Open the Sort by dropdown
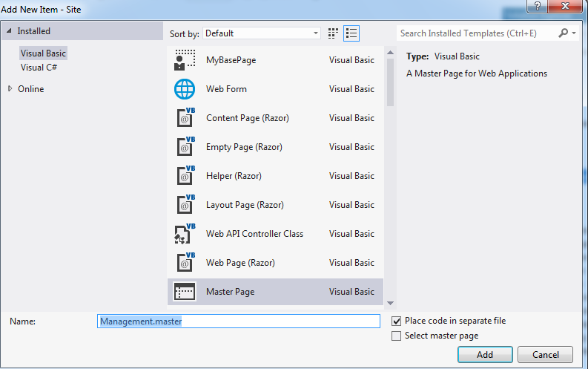The image size is (588, 369). pyautogui.click(x=262, y=33)
